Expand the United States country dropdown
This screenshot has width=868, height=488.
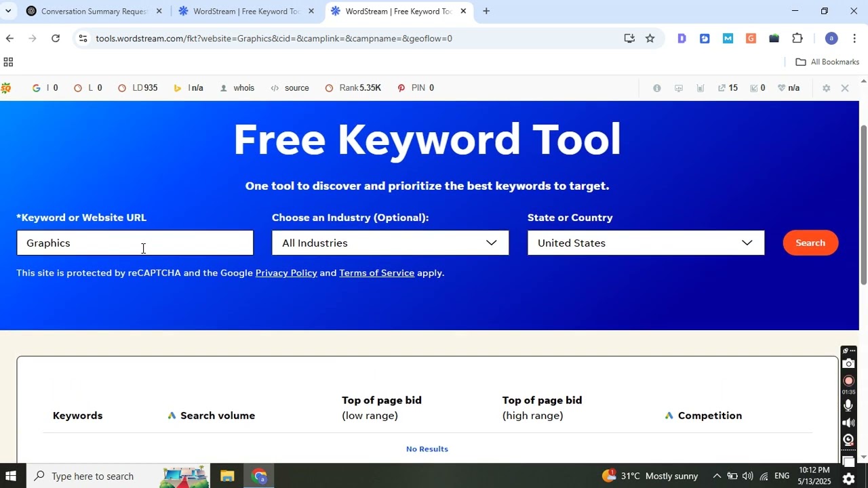tap(646, 243)
